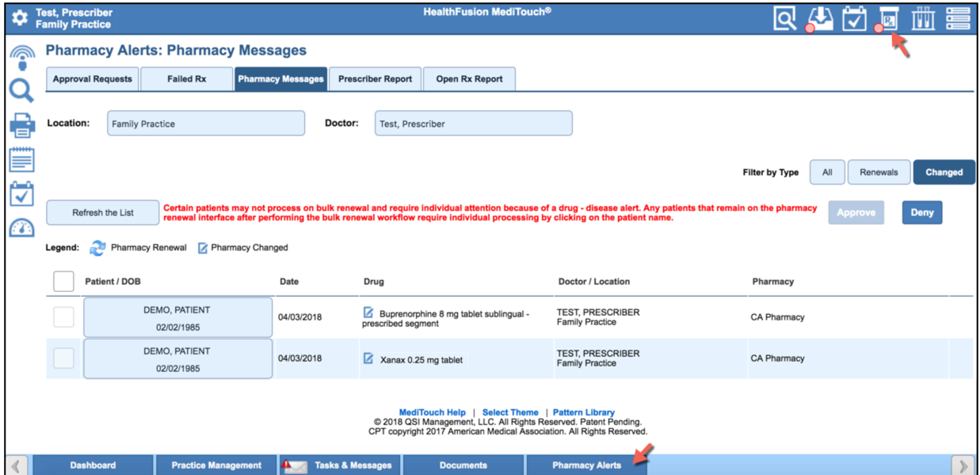Screen dimensions: 980x475
Task: Select the Renewals filter
Action: tap(879, 172)
